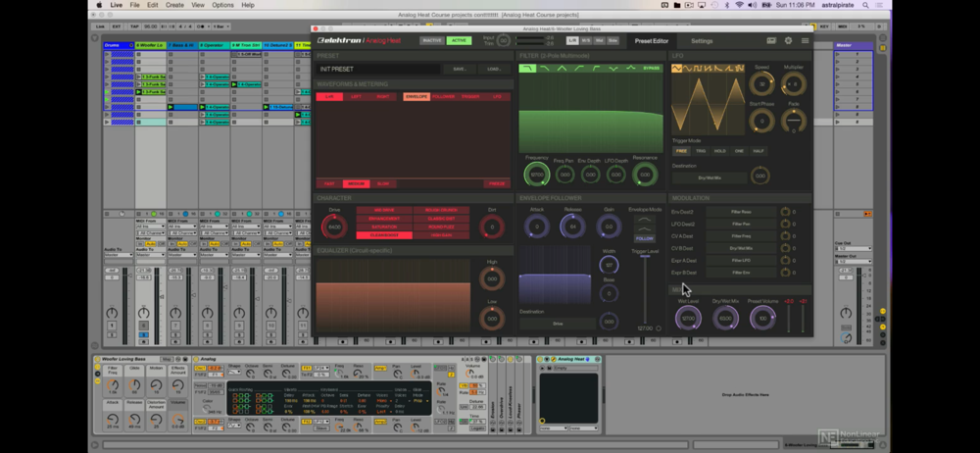Open the Live application menu
Viewport: 980px width, 453px height.
pyautogui.click(x=117, y=5)
